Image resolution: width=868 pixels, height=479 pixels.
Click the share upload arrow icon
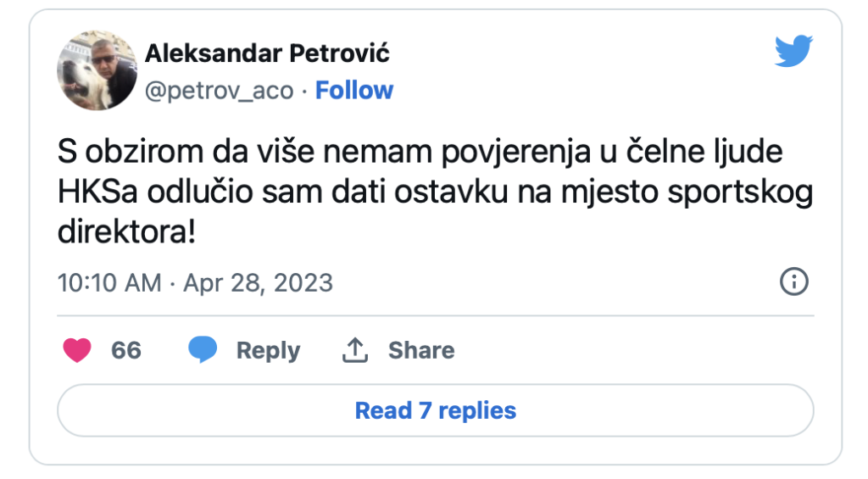(x=354, y=350)
